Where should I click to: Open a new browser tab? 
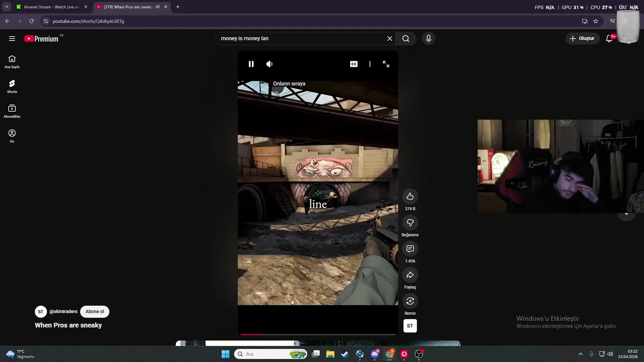[178, 7]
